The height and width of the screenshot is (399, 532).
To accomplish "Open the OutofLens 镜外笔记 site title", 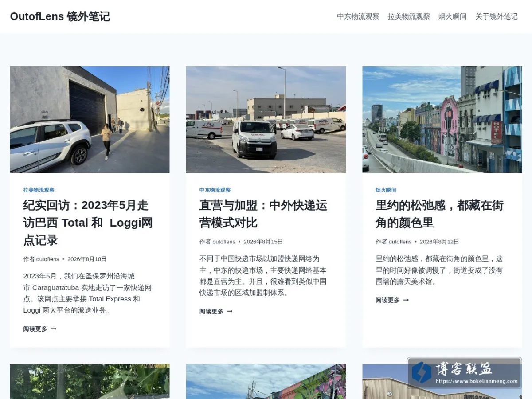I will (60, 16).
